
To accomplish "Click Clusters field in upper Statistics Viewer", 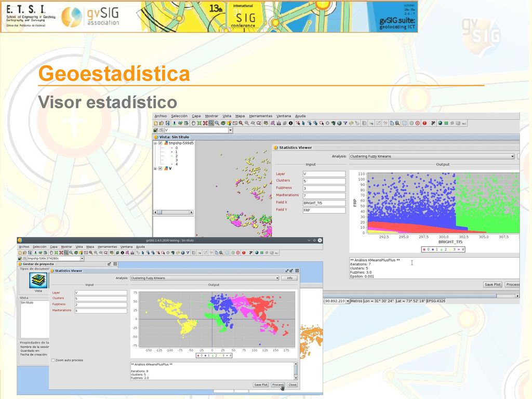I will coord(324,181).
